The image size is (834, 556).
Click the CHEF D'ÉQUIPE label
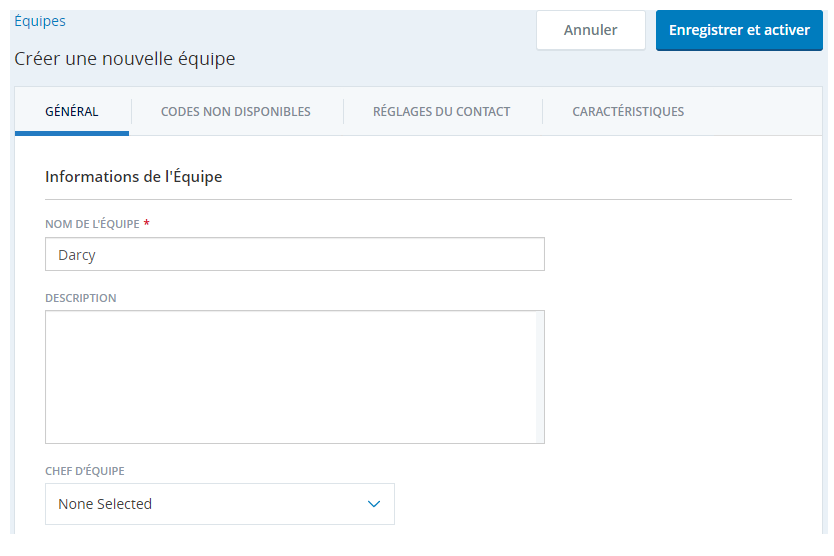[x=85, y=471]
